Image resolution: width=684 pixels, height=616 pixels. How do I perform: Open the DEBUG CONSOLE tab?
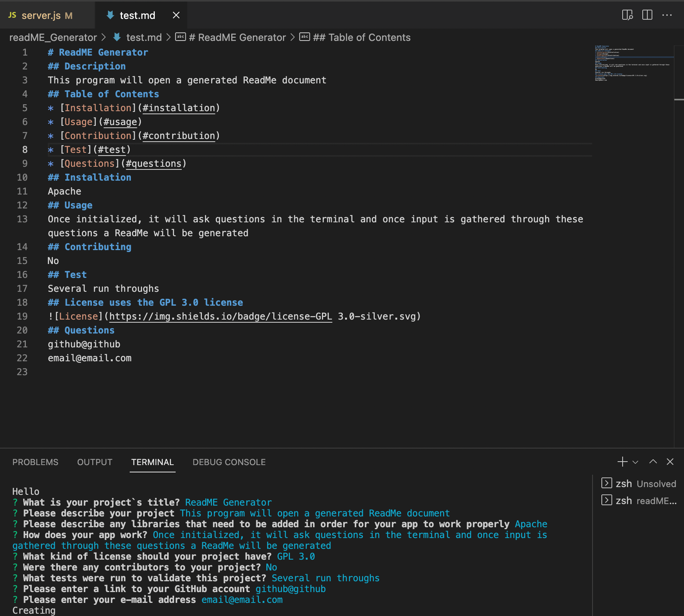click(229, 462)
